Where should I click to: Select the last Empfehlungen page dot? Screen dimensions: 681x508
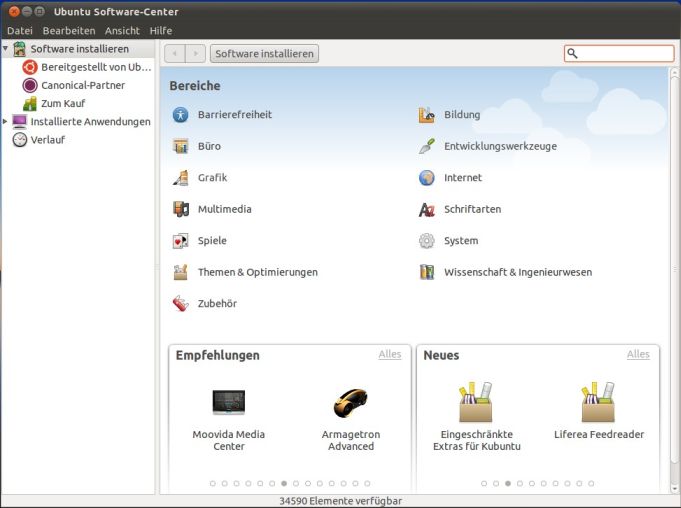pyautogui.click(x=367, y=483)
